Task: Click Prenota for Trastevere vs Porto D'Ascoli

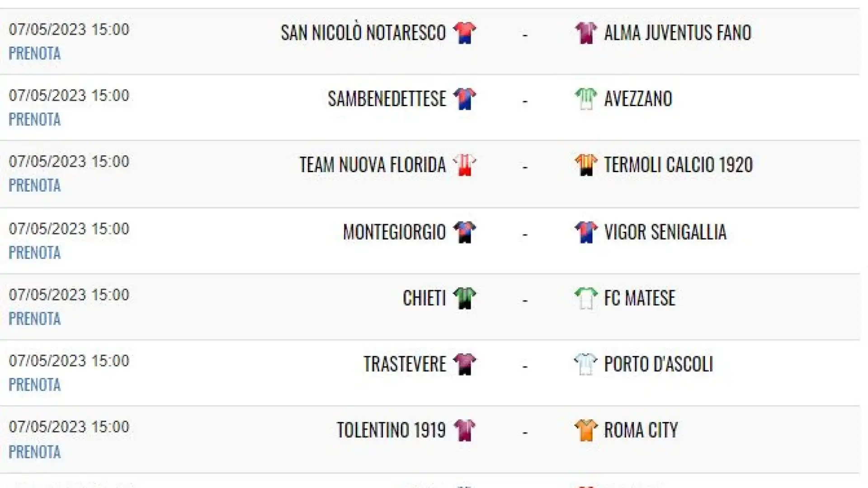Action: click(x=34, y=385)
